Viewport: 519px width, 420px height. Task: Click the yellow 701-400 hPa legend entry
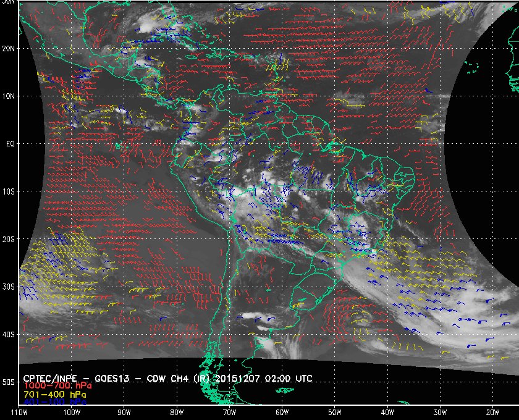click(55, 395)
